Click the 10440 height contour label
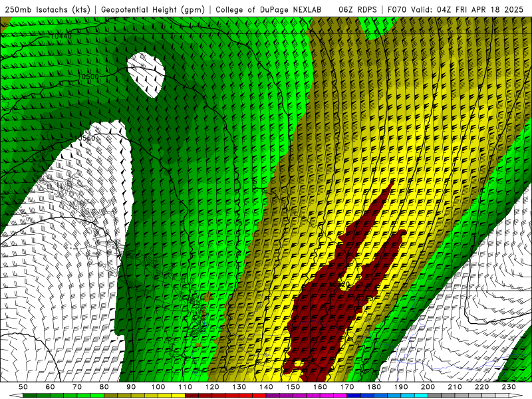The height and width of the screenshot is (399, 532). (61, 36)
